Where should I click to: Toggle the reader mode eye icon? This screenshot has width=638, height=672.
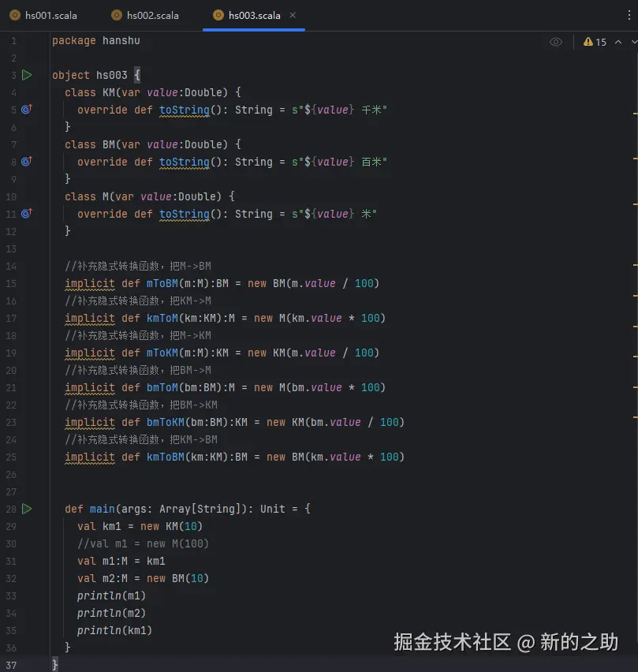pyautogui.click(x=556, y=42)
